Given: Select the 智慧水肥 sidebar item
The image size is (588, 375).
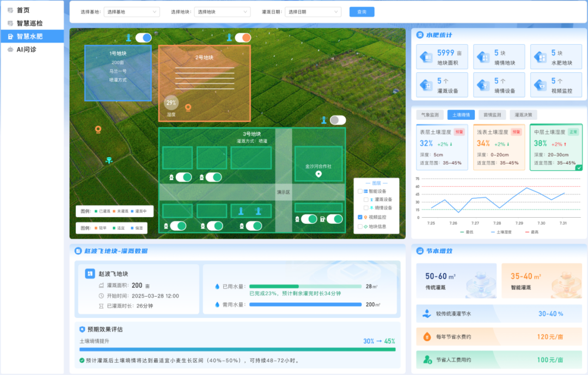Looking at the screenshot, I should pyautogui.click(x=32, y=36).
